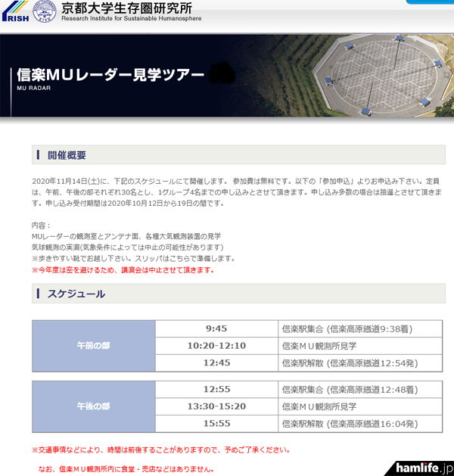
Task: Click the Research Institute for Sustainable Humanosphere subtitle
Action: [131, 19]
